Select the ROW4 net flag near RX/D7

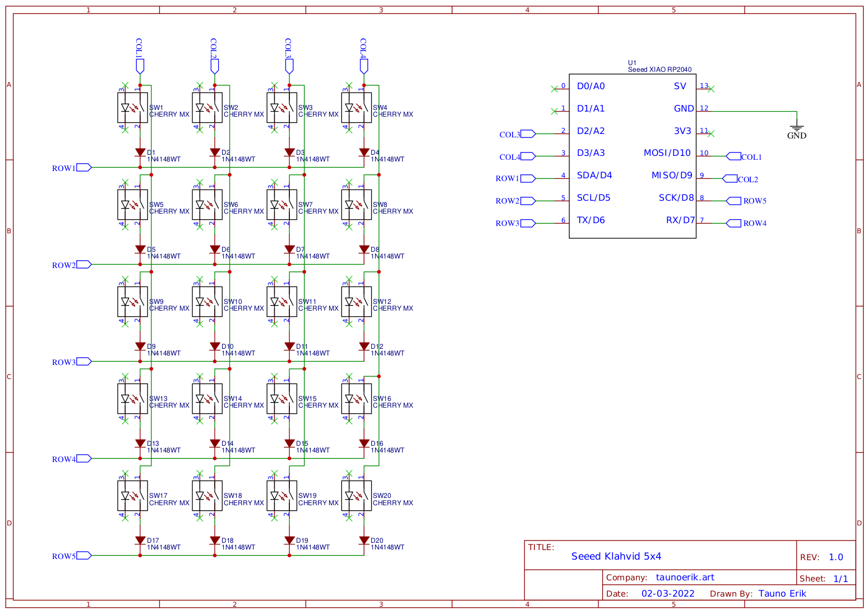(x=733, y=223)
